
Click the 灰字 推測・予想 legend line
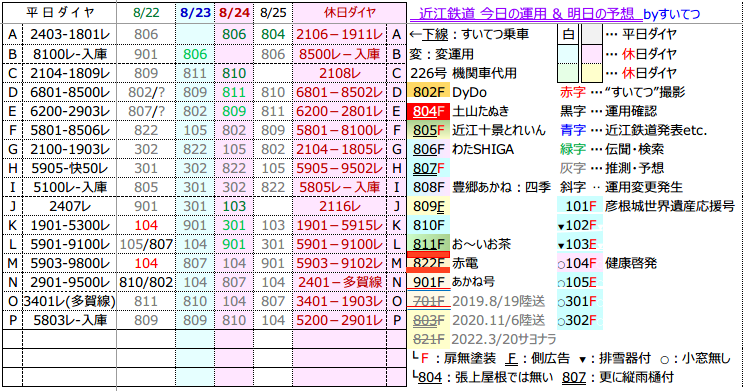click(612, 168)
